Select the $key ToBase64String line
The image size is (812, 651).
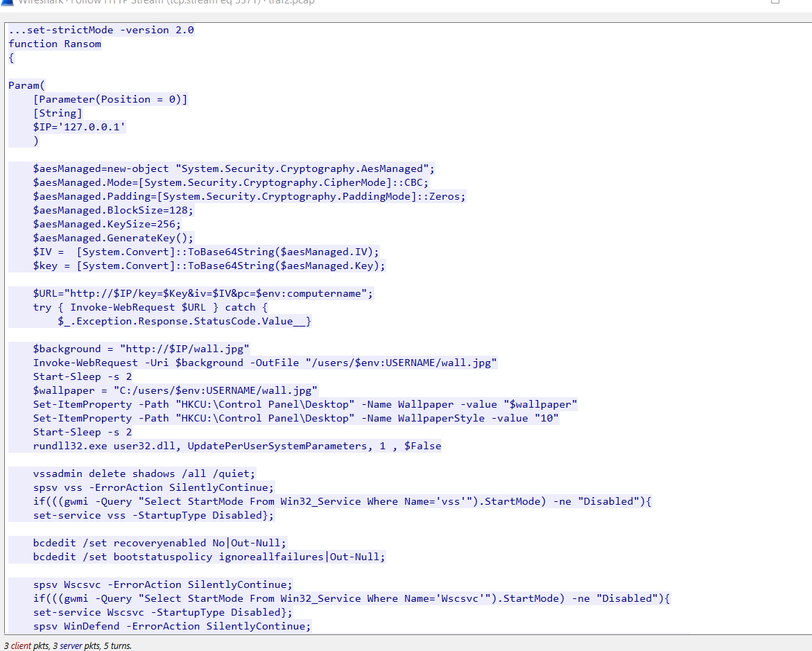point(209,266)
